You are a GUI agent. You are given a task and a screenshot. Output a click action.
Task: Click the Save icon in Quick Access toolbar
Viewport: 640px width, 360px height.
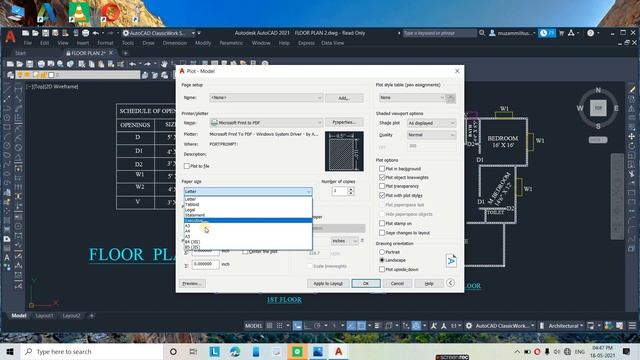pyautogui.click(x=45, y=33)
